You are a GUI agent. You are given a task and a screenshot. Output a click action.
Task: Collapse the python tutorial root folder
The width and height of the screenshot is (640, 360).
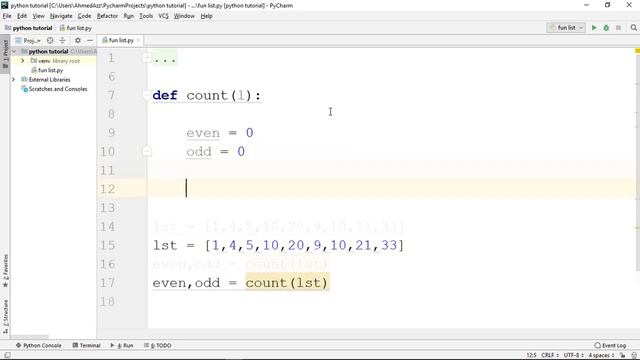(x=14, y=51)
